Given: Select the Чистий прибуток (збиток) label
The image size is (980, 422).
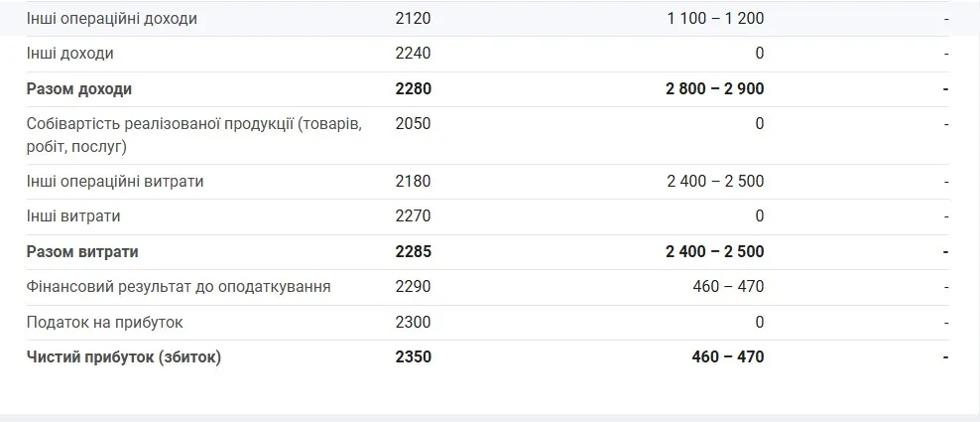Looking at the screenshot, I should [x=124, y=357].
